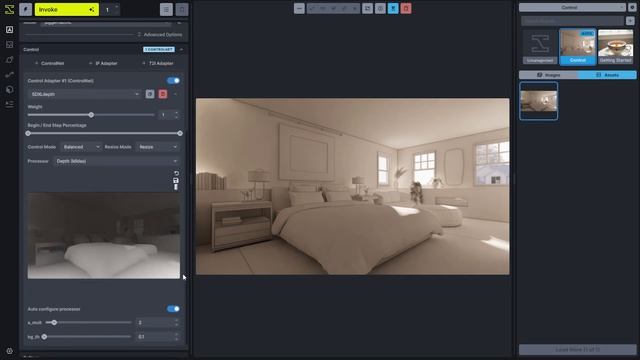Open the Text to Image tab icon

point(9,29)
